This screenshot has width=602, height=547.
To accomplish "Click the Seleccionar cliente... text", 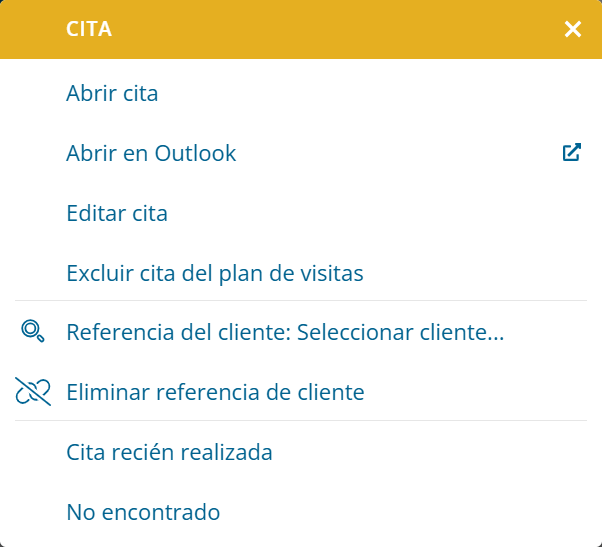I will tap(400, 332).
